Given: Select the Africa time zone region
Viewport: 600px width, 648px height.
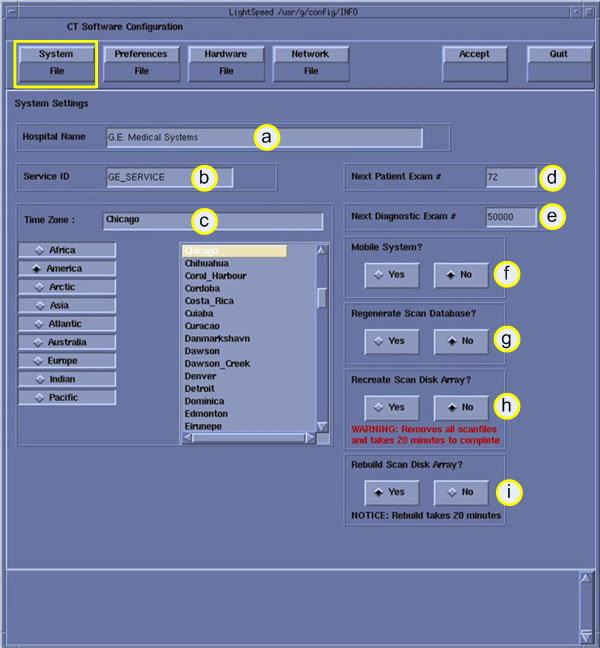Looking at the screenshot, I should 67,250.
